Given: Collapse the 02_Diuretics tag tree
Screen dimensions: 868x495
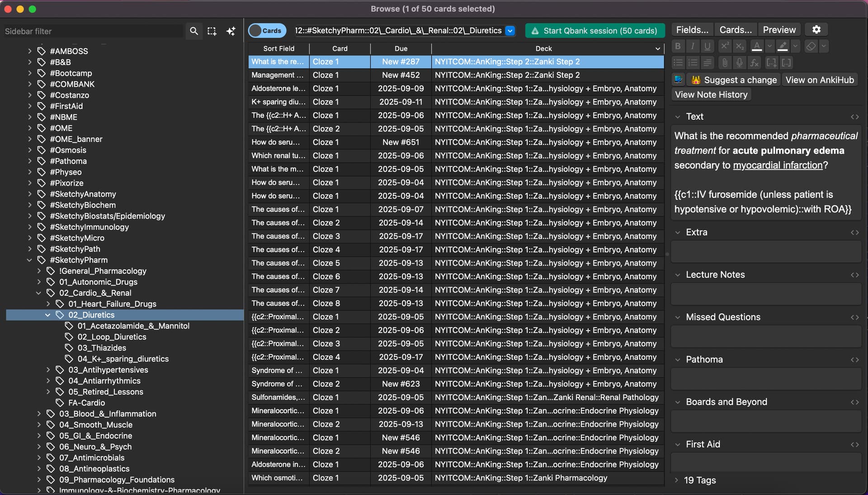Looking at the screenshot, I should [x=48, y=315].
